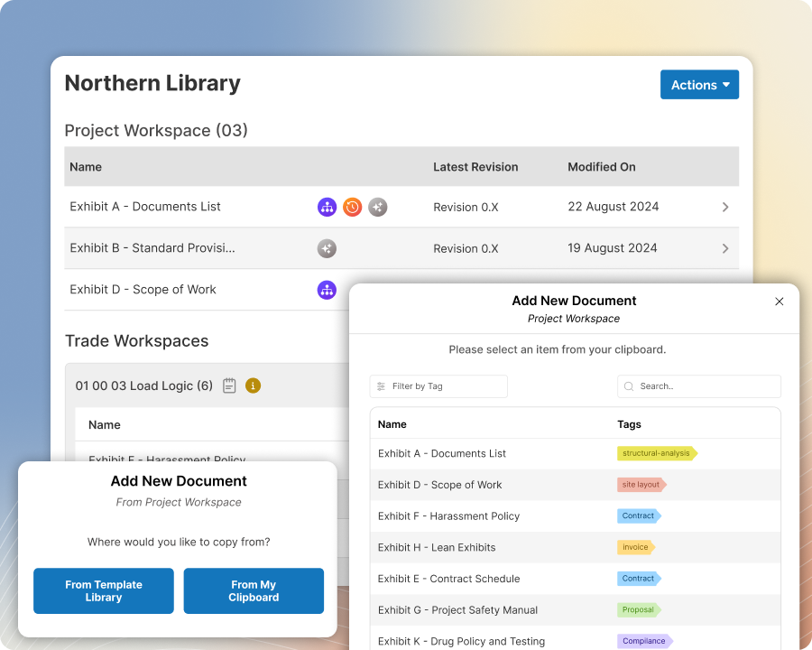
Task: Click purple hierarchy icon on Exhibit D row
Action: 327,290
